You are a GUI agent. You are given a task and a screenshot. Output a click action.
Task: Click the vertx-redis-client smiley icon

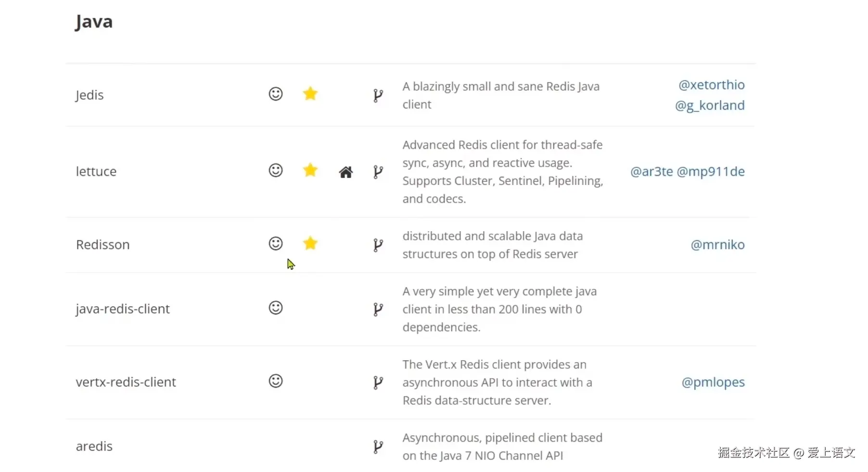[276, 381]
